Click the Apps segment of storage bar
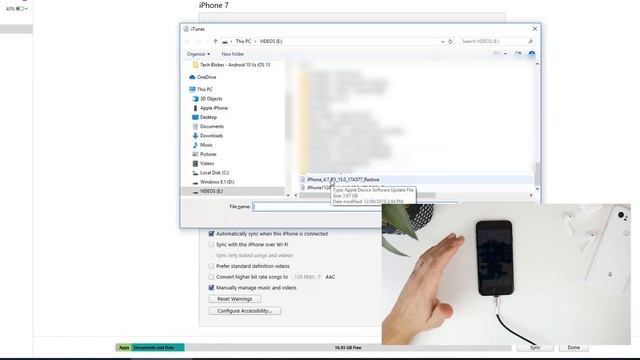The width and height of the screenshot is (640, 360). (124, 348)
